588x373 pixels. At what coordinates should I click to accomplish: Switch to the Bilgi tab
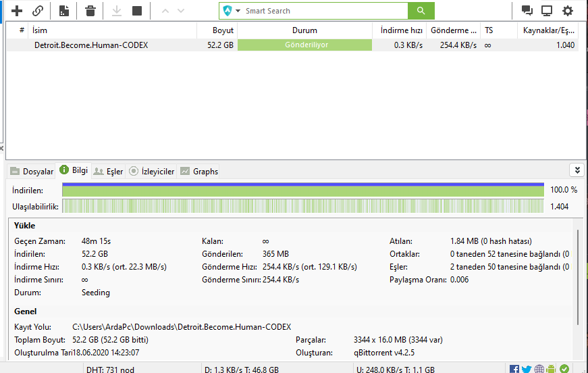pyautogui.click(x=74, y=170)
